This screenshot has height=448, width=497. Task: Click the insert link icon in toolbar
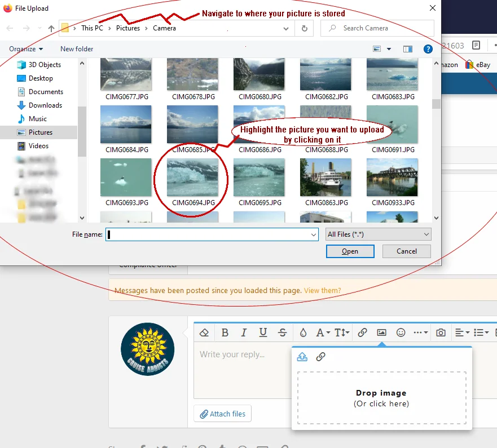[x=362, y=332]
